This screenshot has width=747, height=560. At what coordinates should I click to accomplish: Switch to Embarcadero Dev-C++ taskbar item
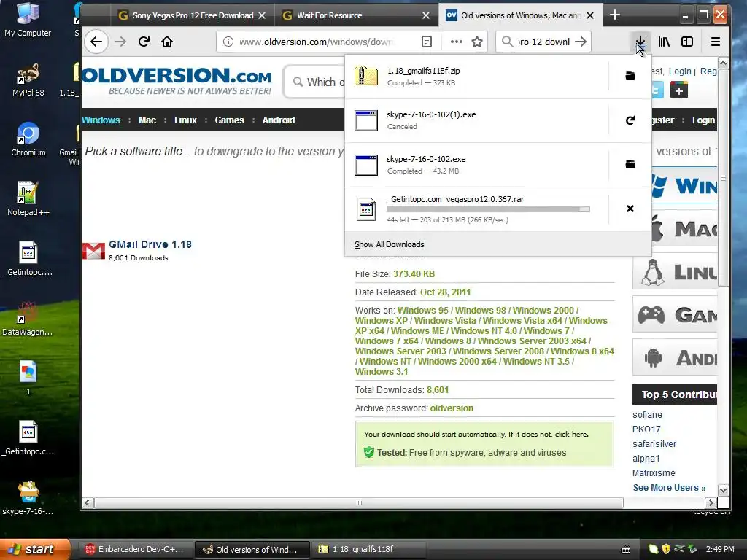(134, 549)
